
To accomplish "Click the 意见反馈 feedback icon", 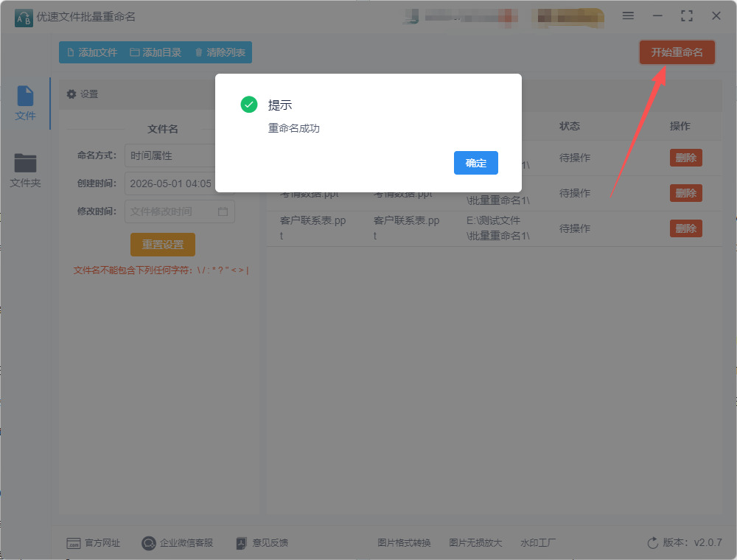I will (241, 543).
